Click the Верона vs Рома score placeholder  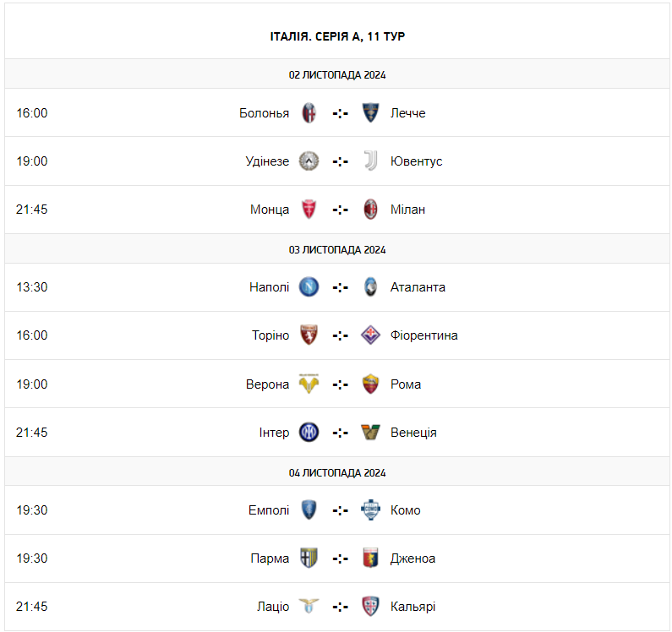tap(340, 384)
